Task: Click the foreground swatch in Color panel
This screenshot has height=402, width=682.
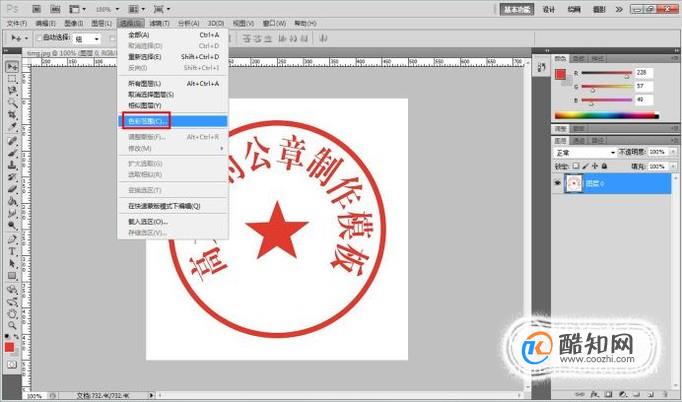Action: (x=560, y=74)
